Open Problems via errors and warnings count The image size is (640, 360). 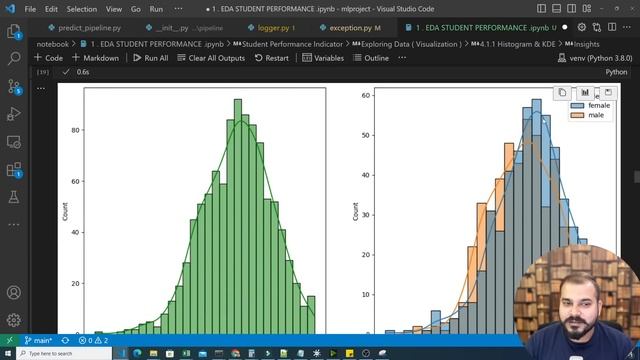(x=93, y=340)
